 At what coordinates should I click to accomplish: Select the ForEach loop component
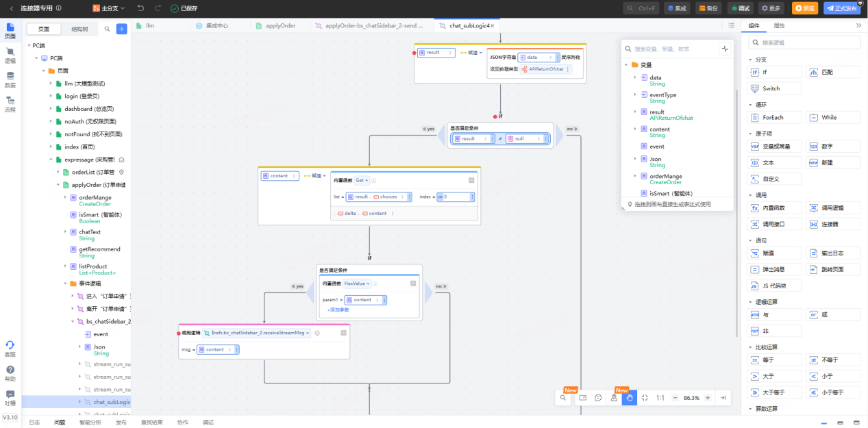pos(774,117)
